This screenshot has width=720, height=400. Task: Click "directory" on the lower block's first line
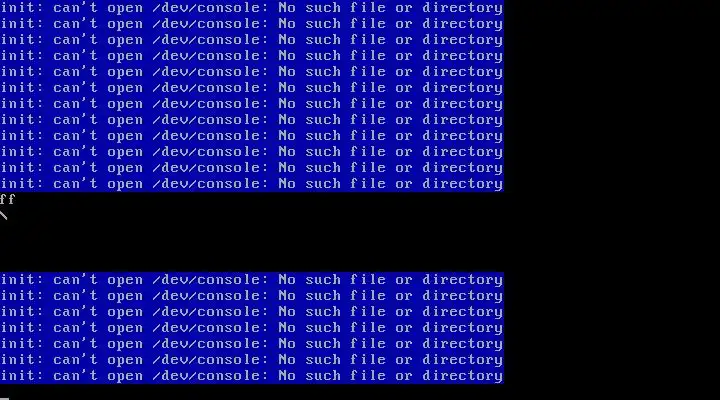point(462,280)
